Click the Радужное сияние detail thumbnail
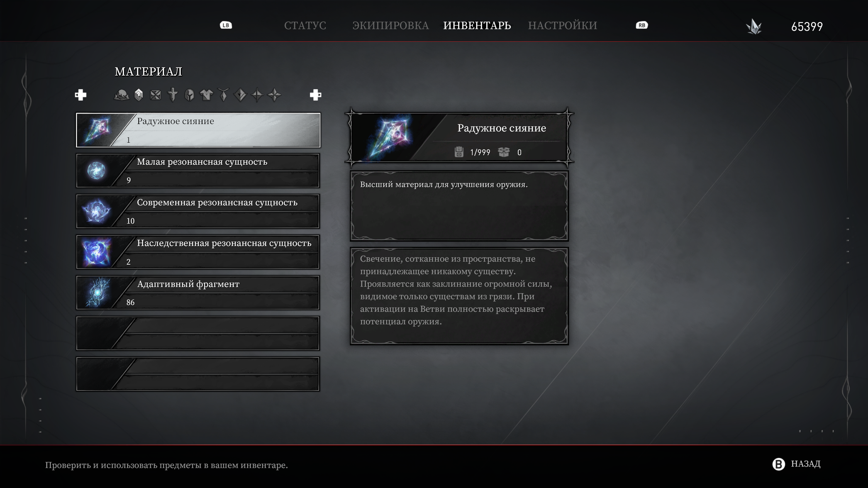The image size is (868, 488). pyautogui.click(x=390, y=137)
